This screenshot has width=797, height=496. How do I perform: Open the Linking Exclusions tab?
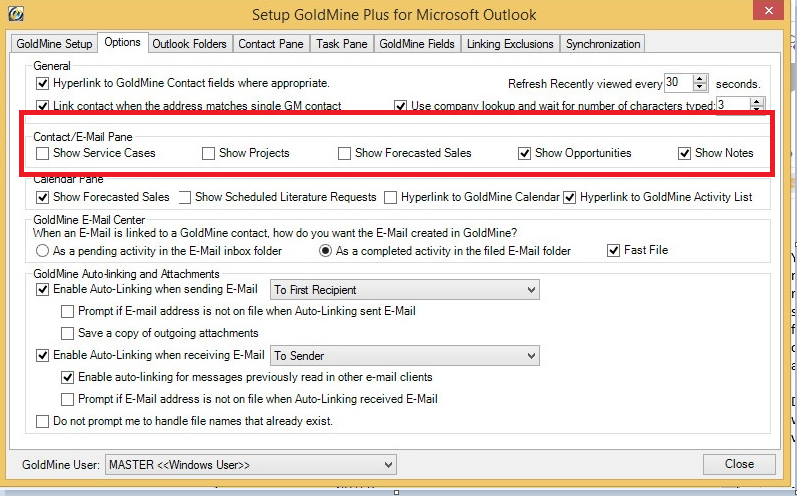(x=508, y=44)
